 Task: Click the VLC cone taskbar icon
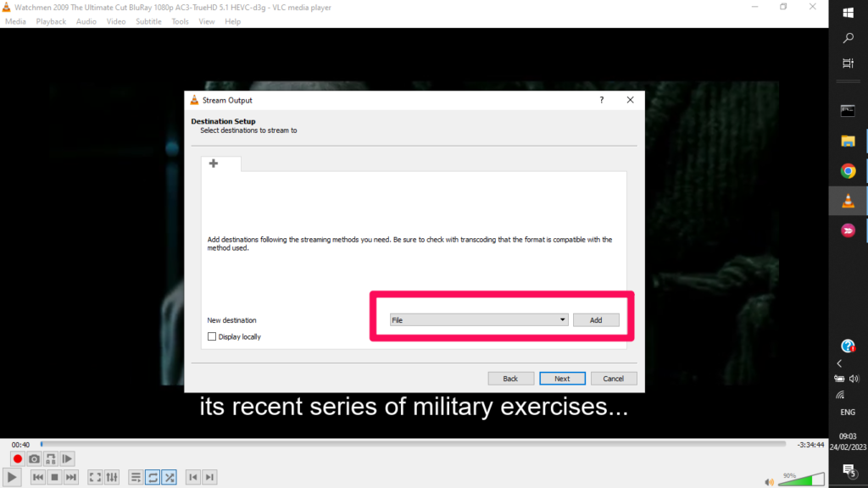click(x=848, y=201)
